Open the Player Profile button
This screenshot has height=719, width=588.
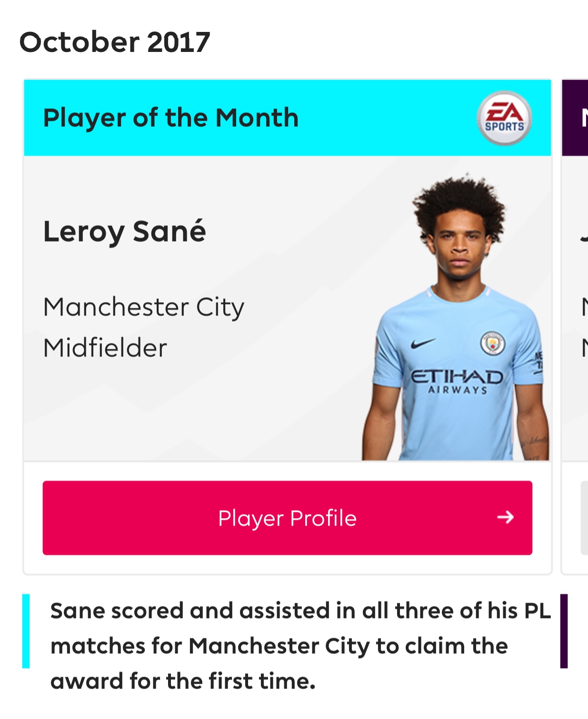[287, 518]
